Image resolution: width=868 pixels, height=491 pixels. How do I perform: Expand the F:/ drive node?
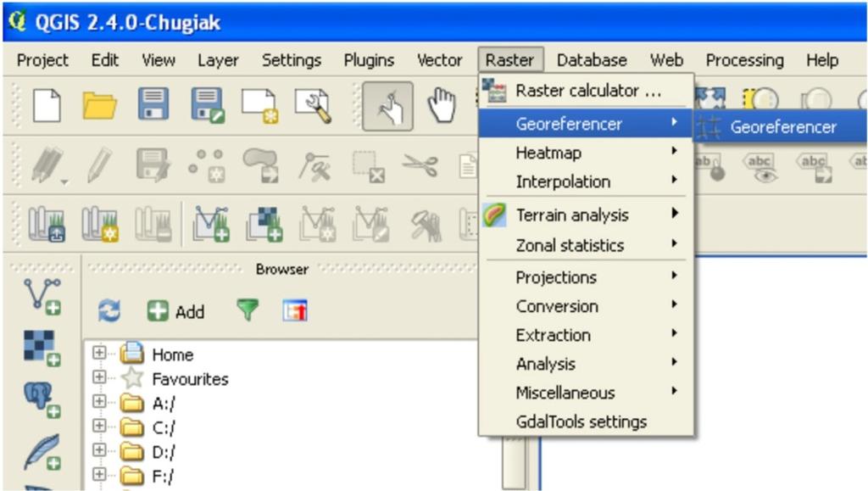pos(99,474)
